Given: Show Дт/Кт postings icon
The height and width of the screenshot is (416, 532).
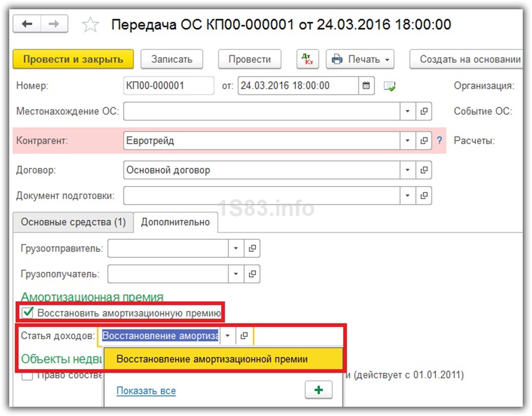Looking at the screenshot, I should tap(307, 59).
